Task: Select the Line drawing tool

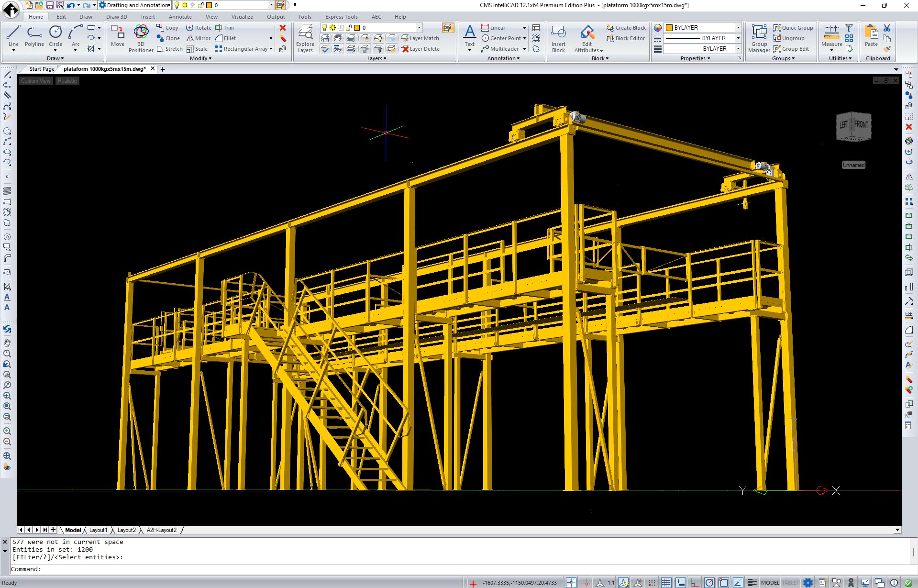Action: coord(13,36)
